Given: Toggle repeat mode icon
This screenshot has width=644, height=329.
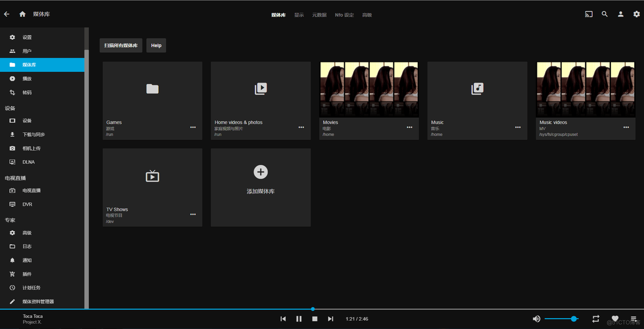Looking at the screenshot, I should tap(596, 319).
